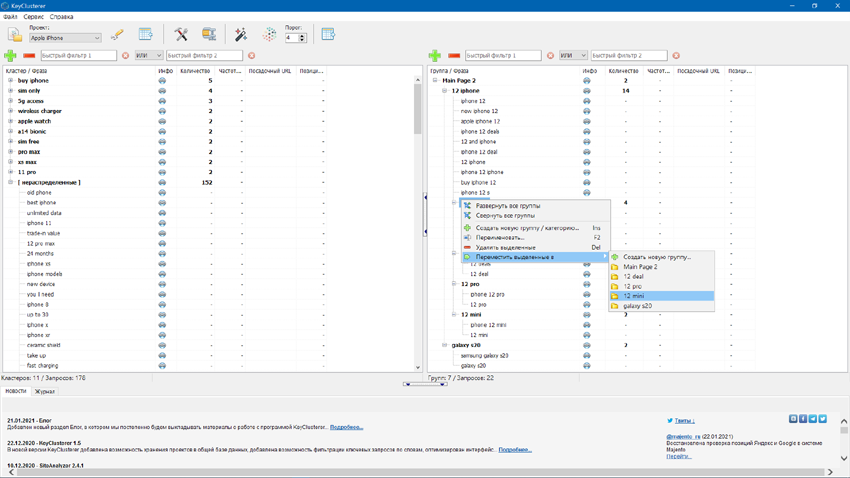Click info icon for galaxy s20 group
This screenshot has height=478, width=850.
(587, 345)
